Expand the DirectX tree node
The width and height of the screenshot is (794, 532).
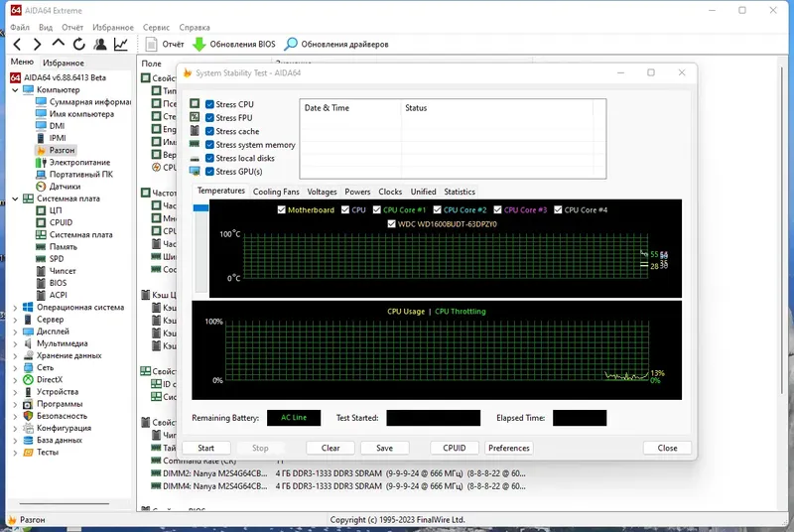tap(15, 380)
